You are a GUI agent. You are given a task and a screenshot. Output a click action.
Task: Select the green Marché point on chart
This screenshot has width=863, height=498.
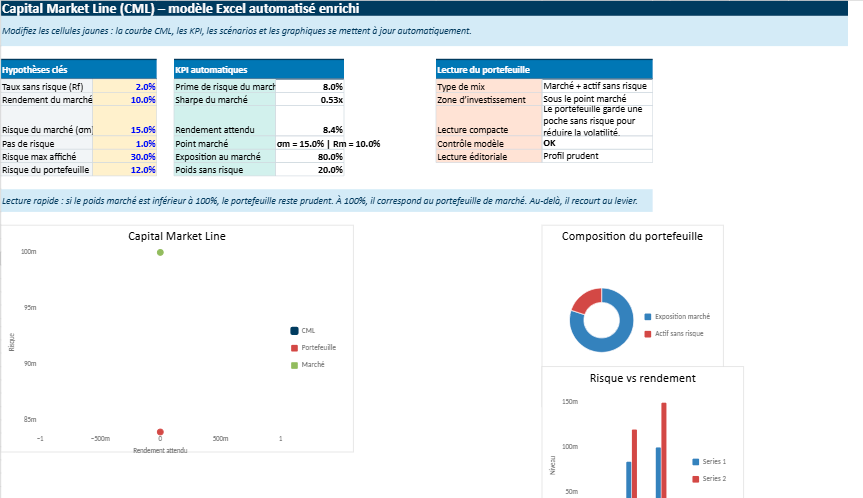point(160,252)
